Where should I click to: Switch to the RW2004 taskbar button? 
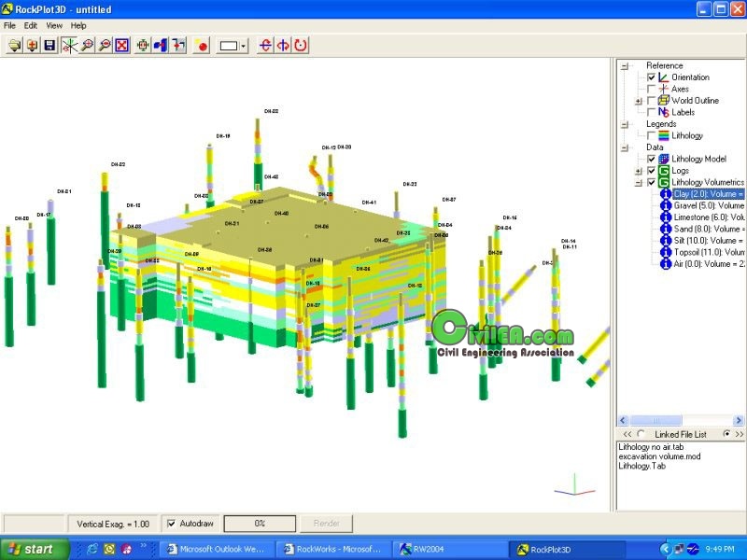tap(450, 549)
